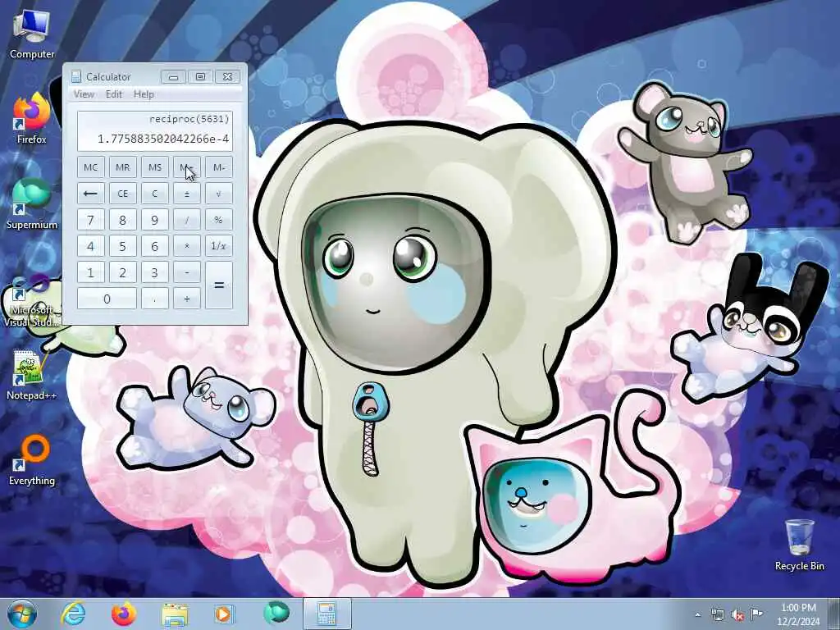Screen dimensions: 840x630
Task: Click the equals button
Action: pos(219,285)
